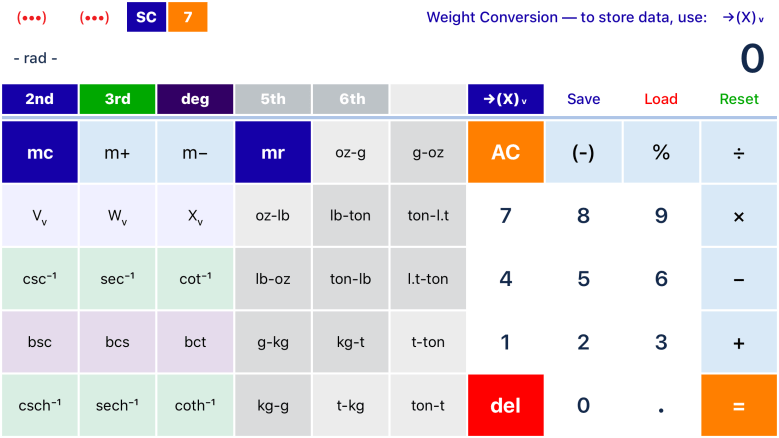
Task: Switch to the 5th function tab
Action: (x=273, y=99)
